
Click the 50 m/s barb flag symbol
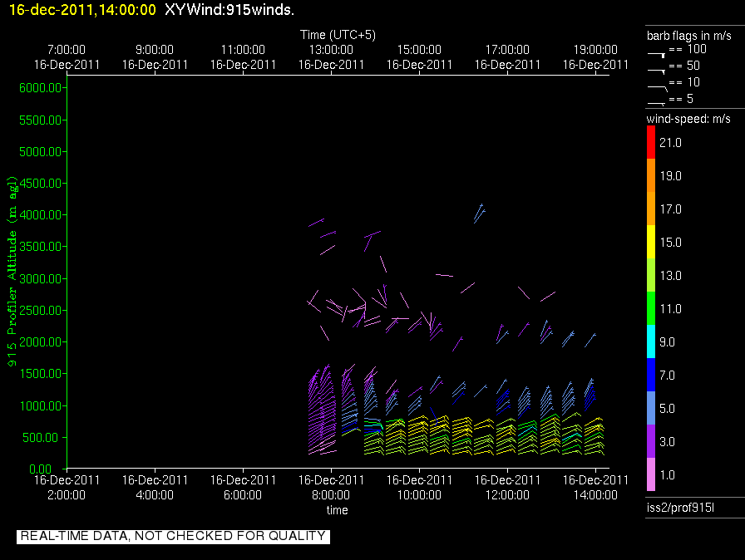657,71
